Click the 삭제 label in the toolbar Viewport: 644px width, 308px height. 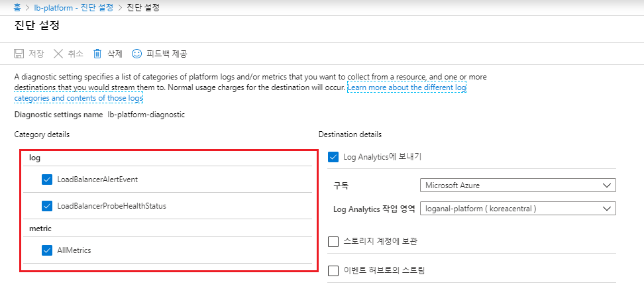coord(115,54)
